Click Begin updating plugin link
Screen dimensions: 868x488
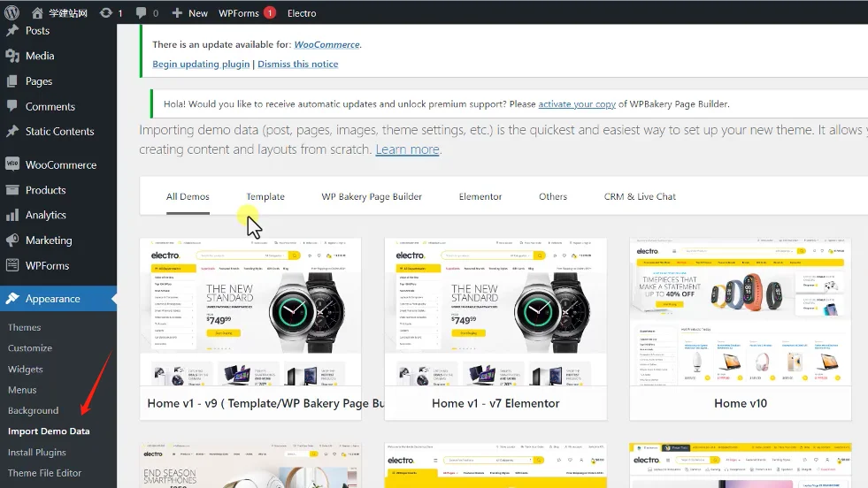click(201, 65)
